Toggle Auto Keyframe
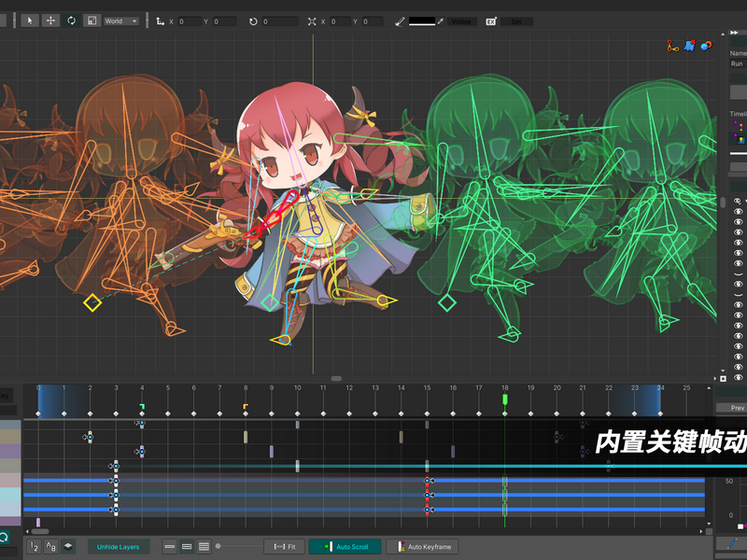This screenshot has width=747, height=560. [x=422, y=547]
